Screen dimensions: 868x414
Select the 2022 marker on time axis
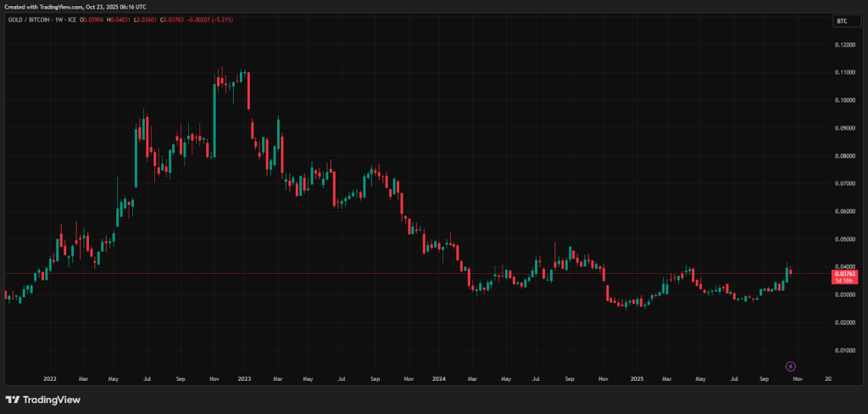pyautogui.click(x=49, y=379)
